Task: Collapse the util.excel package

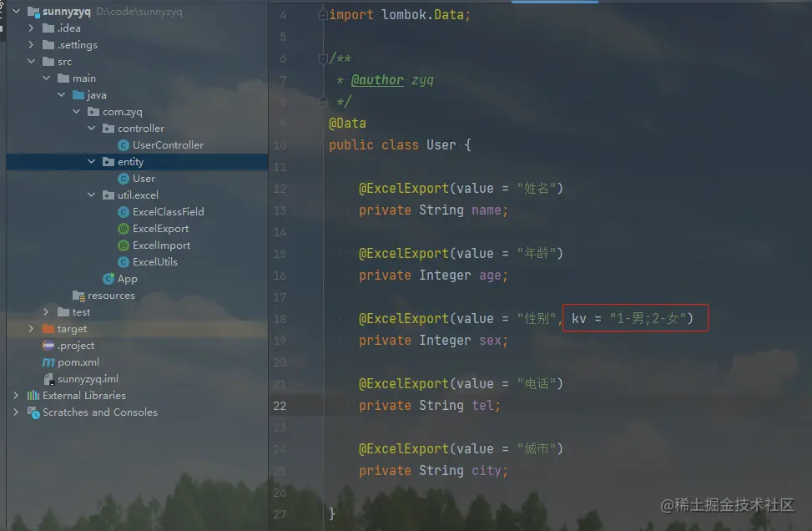Action: click(92, 195)
